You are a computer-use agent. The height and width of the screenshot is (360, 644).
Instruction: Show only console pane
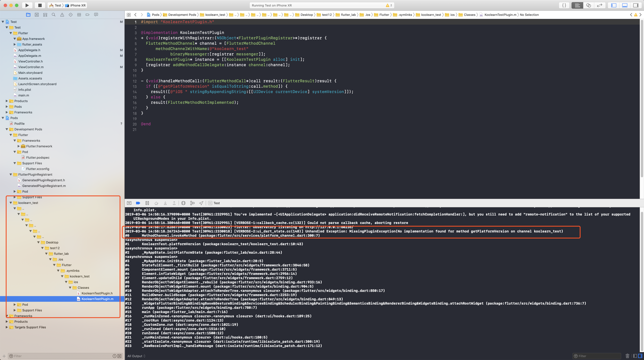point(640,356)
